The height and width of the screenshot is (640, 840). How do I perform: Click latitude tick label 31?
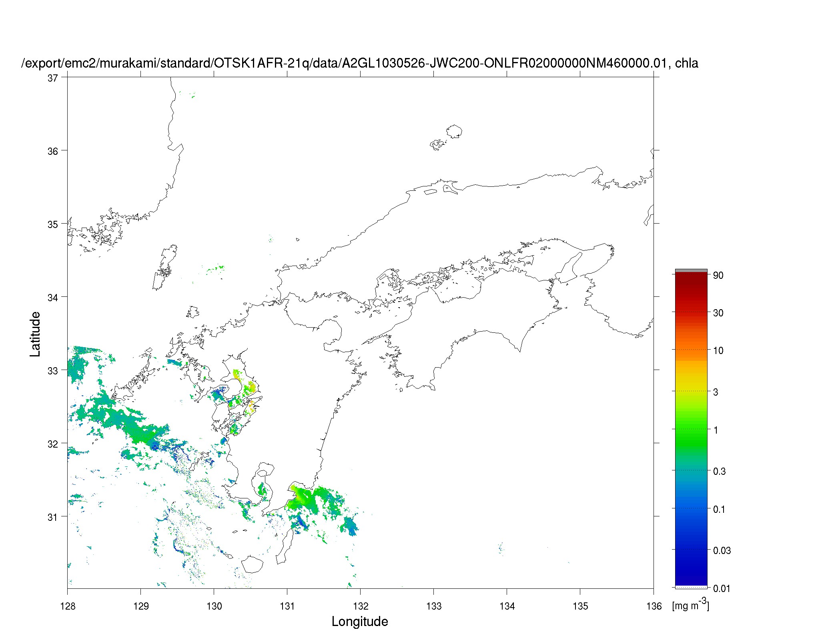click(x=52, y=517)
